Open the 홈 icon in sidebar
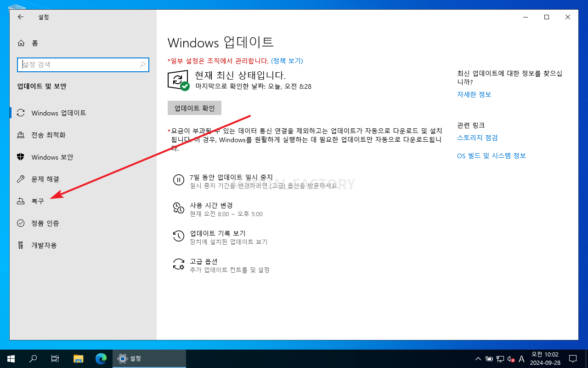Viewport: 588px width, 368px height. point(21,43)
